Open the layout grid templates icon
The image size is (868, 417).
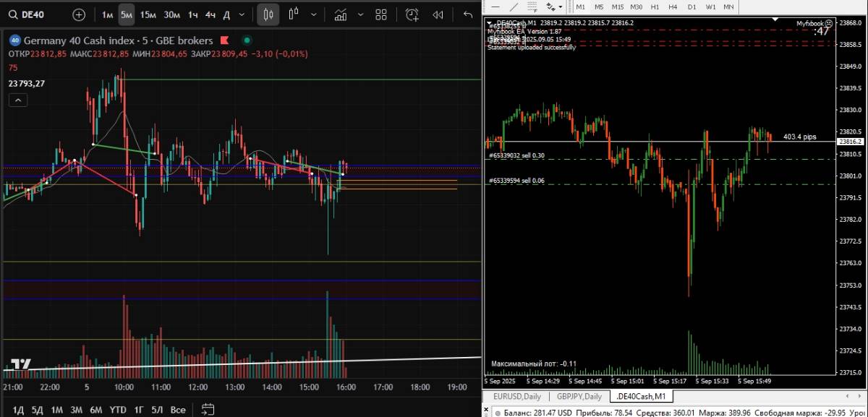(381, 14)
